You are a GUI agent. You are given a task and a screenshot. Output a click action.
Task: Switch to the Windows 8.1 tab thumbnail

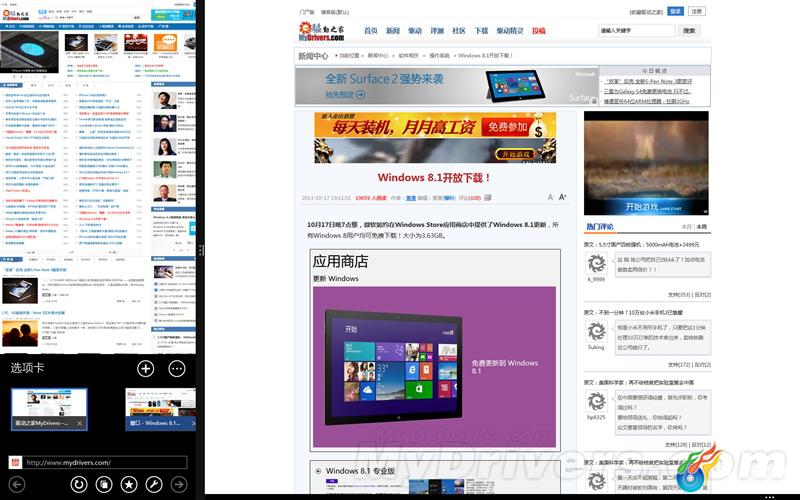point(161,409)
